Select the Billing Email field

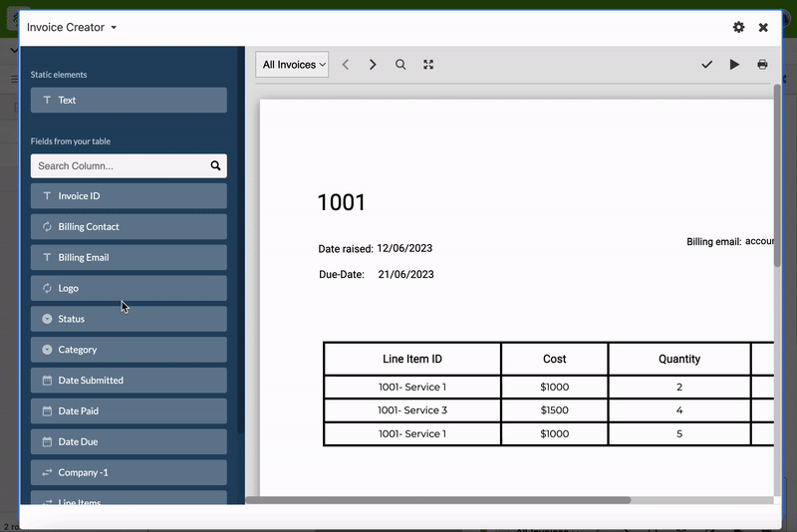click(129, 258)
